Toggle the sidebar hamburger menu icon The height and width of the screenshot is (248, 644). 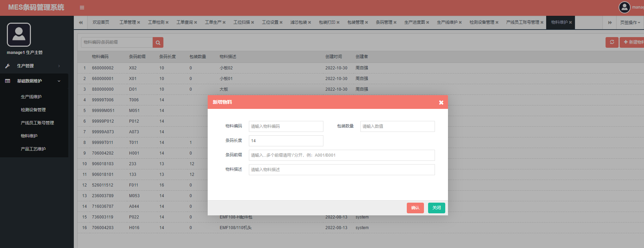click(82, 8)
